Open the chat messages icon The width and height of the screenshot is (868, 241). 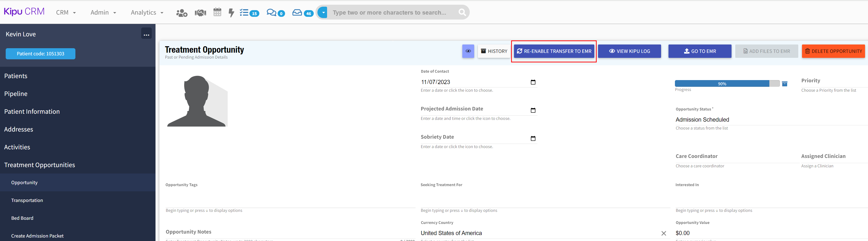tap(271, 13)
